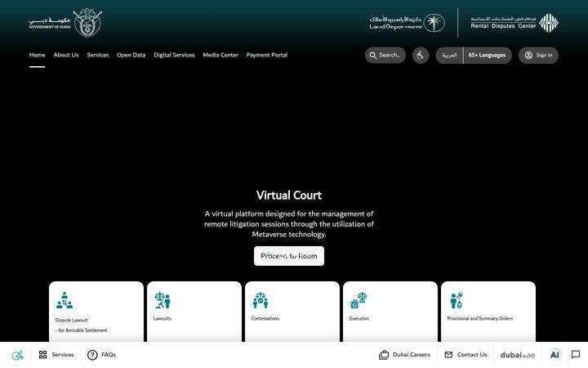Open the AI assistant icon

click(x=555, y=355)
